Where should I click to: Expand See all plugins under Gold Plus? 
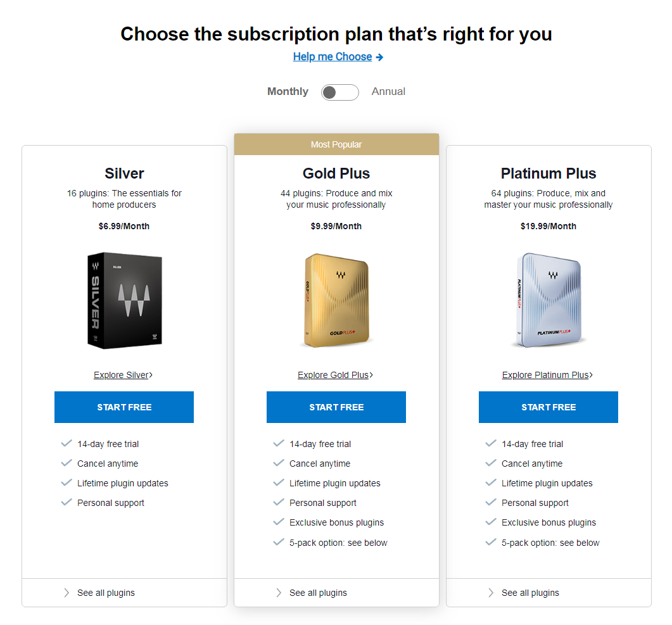318,593
